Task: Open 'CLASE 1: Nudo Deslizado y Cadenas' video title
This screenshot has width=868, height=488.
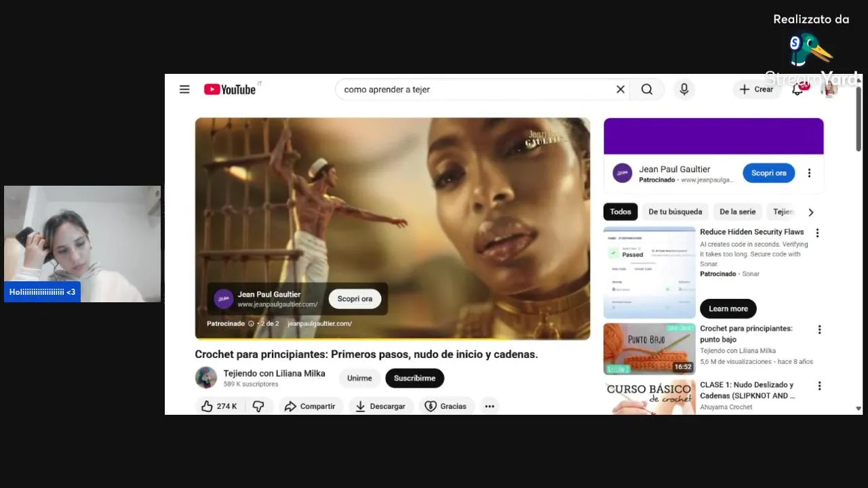Action: coord(747,390)
